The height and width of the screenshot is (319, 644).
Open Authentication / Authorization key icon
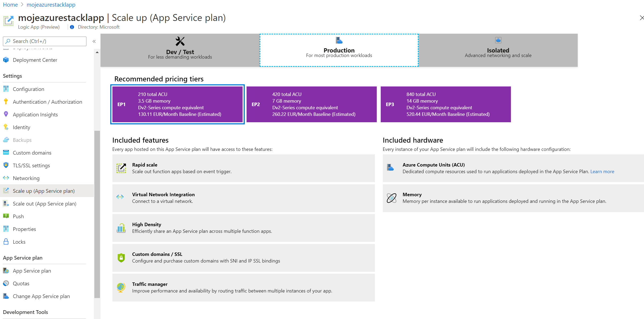[6, 102]
